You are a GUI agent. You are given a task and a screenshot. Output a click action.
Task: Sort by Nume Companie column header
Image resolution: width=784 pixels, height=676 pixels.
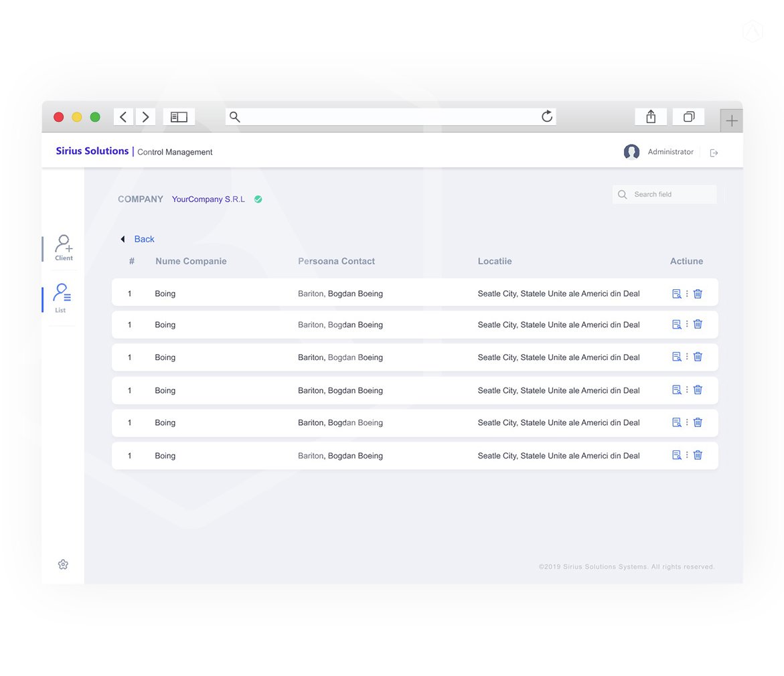coord(191,261)
